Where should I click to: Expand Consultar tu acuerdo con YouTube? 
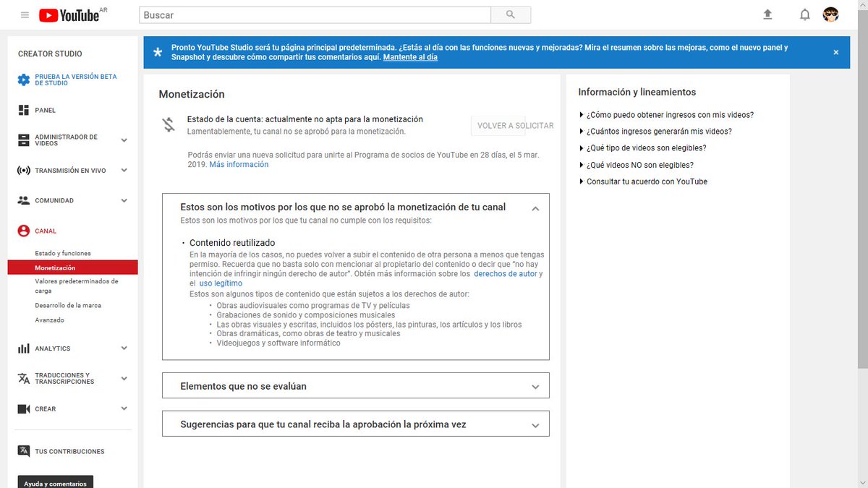click(x=643, y=181)
